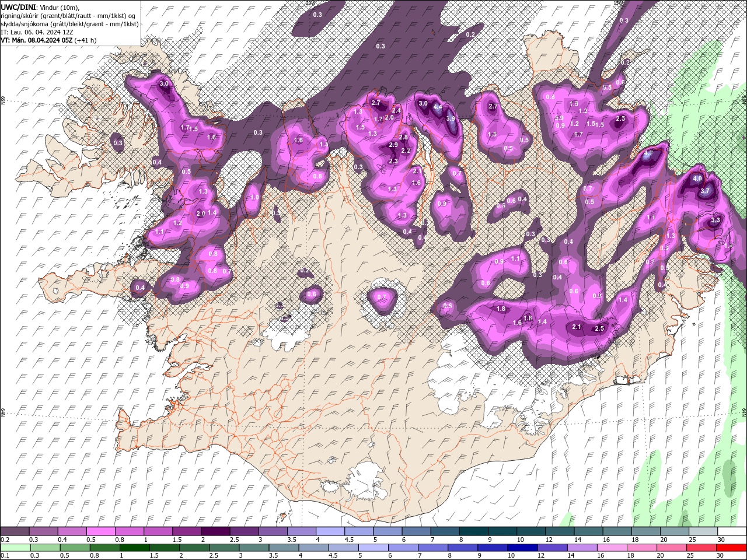Click the white swatch starting at 30 on upper scale
The width and height of the screenshot is (747, 560).
pyautogui.click(x=731, y=531)
